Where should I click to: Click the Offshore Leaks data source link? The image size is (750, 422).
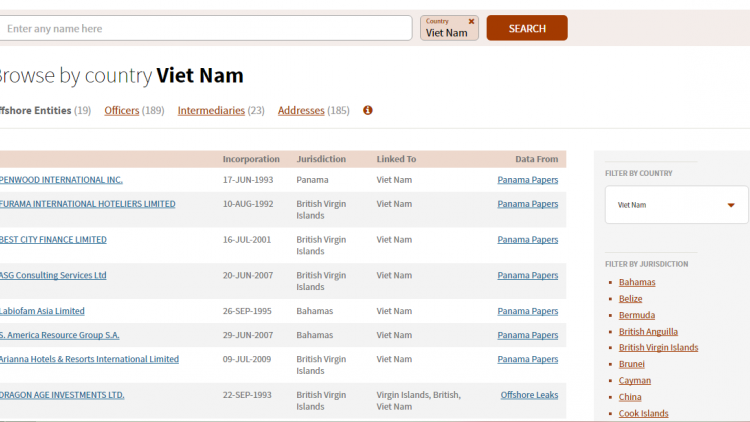(529, 395)
